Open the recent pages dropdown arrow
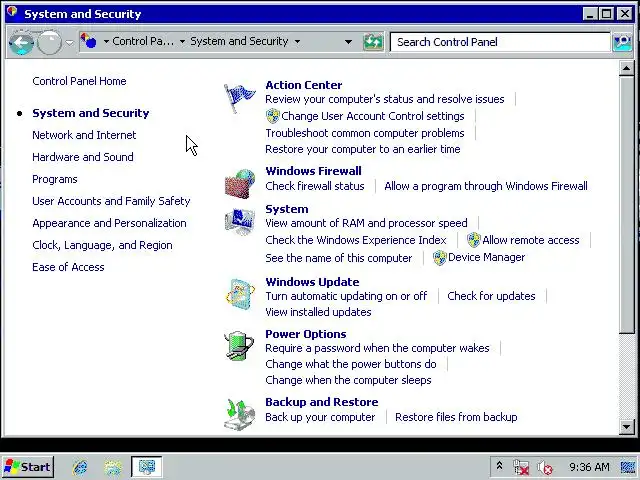Screen dimensions: 640x480 (69, 42)
